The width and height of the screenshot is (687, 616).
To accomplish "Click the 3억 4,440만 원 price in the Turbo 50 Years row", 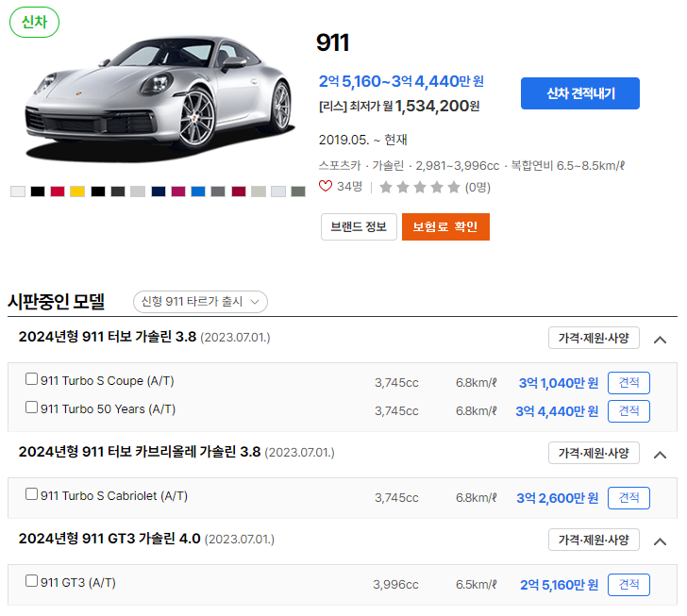I will (557, 411).
